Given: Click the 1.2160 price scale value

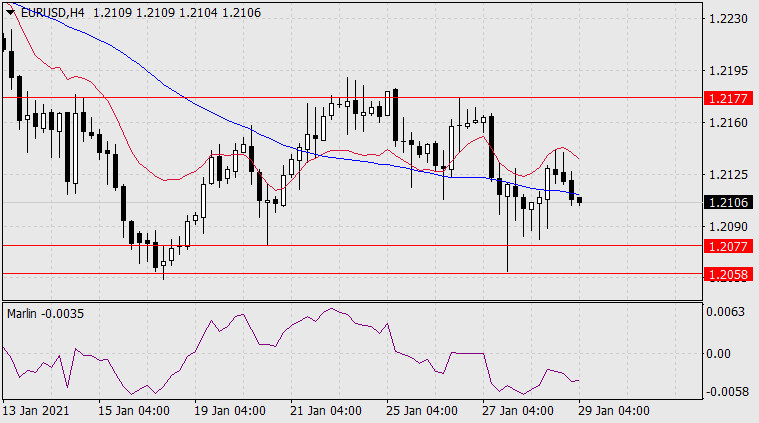Looking at the screenshot, I should tap(728, 123).
